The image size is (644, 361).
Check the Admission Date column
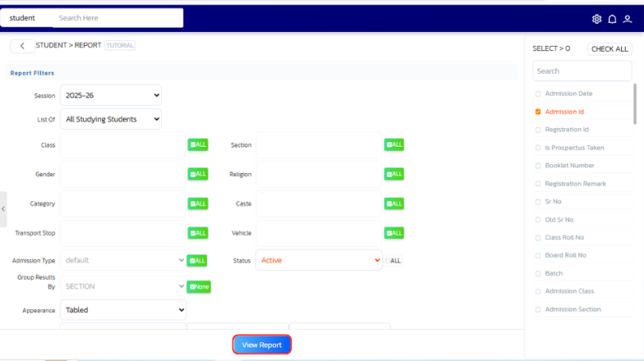point(537,94)
